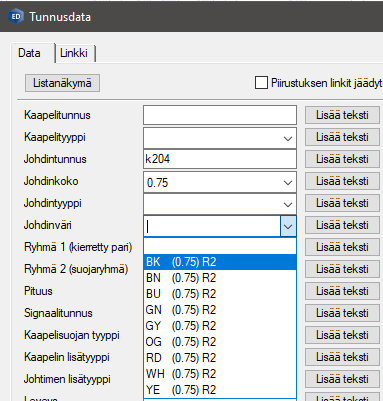
Task: Click Lisää teksti for Kaapelitunnus
Action: point(342,115)
